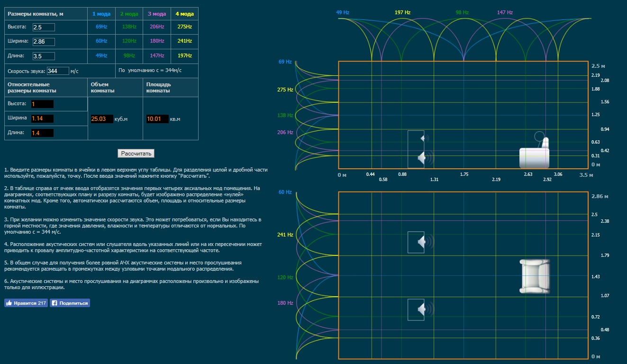Click the '1.43' width axis value
Viewport: 627px width, 364px height.
(x=596, y=276)
